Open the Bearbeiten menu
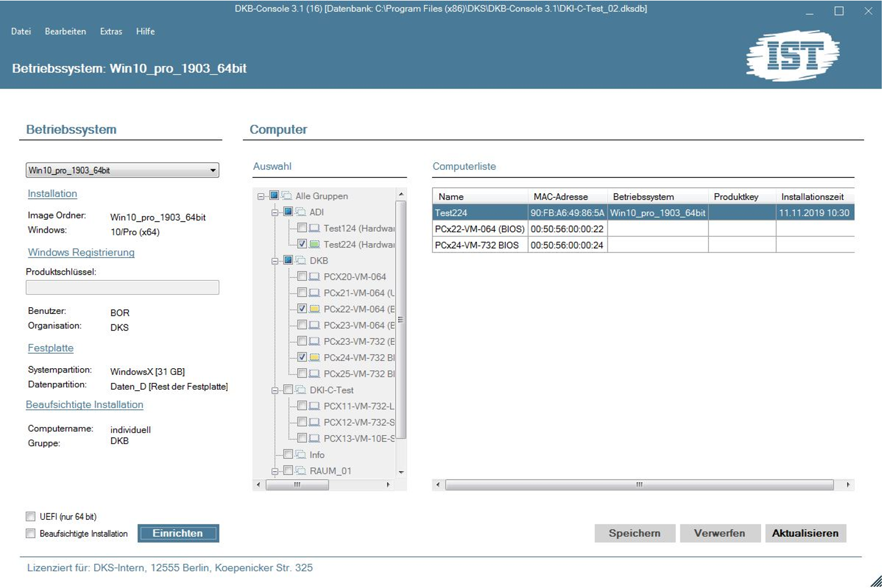Screen dimensions: 883x588 click(x=65, y=31)
